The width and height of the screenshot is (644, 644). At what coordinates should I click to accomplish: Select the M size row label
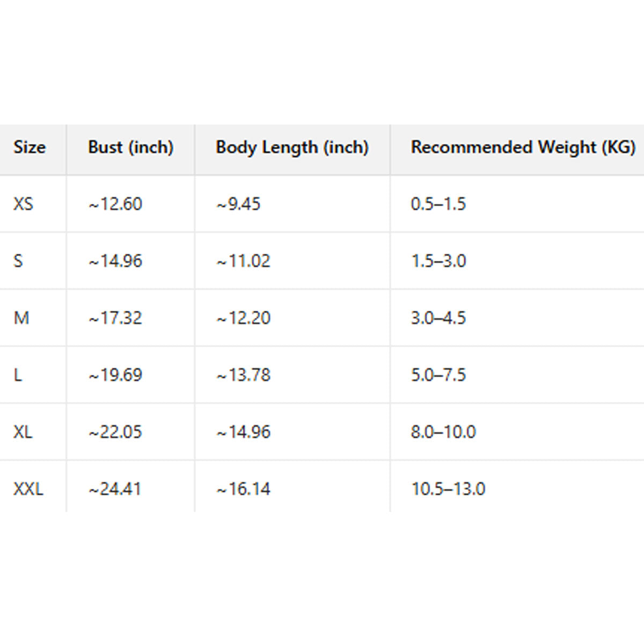21,318
